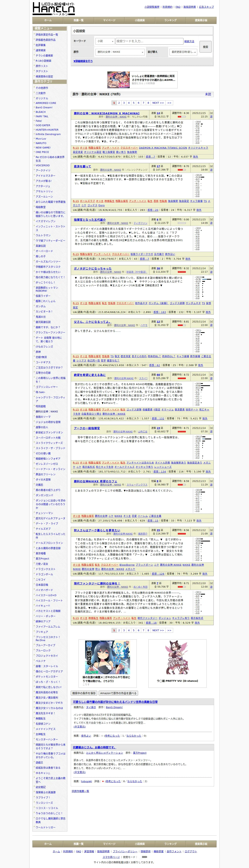Open the マイページ tab in top navigation
249x868 pixels.
109,20
